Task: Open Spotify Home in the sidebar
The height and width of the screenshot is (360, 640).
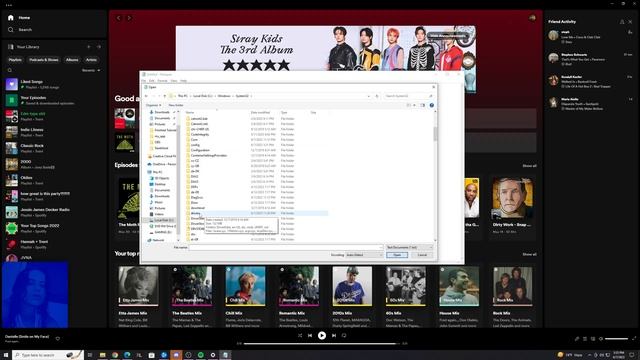Action: point(19,18)
